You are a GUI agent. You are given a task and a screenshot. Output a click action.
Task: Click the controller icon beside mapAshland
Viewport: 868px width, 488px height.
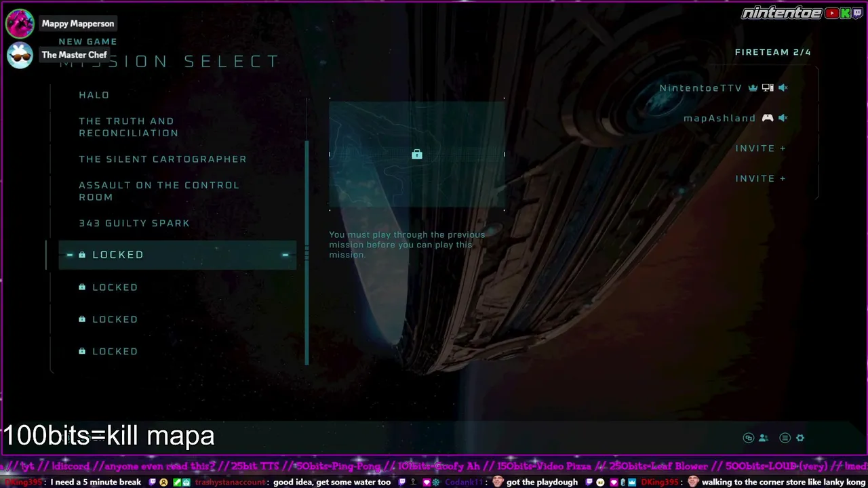pyautogui.click(x=768, y=118)
